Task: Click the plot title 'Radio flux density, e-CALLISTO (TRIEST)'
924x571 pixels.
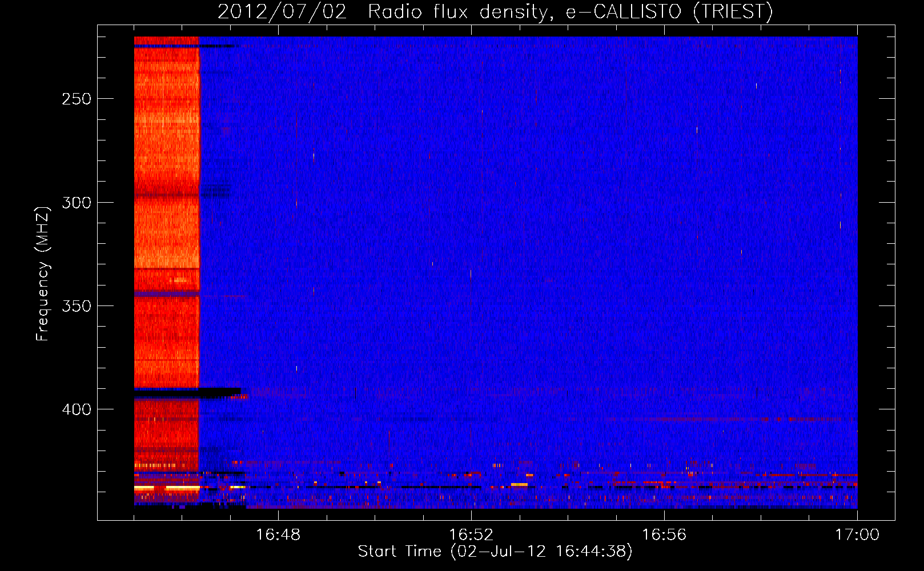Action: (571, 11)
